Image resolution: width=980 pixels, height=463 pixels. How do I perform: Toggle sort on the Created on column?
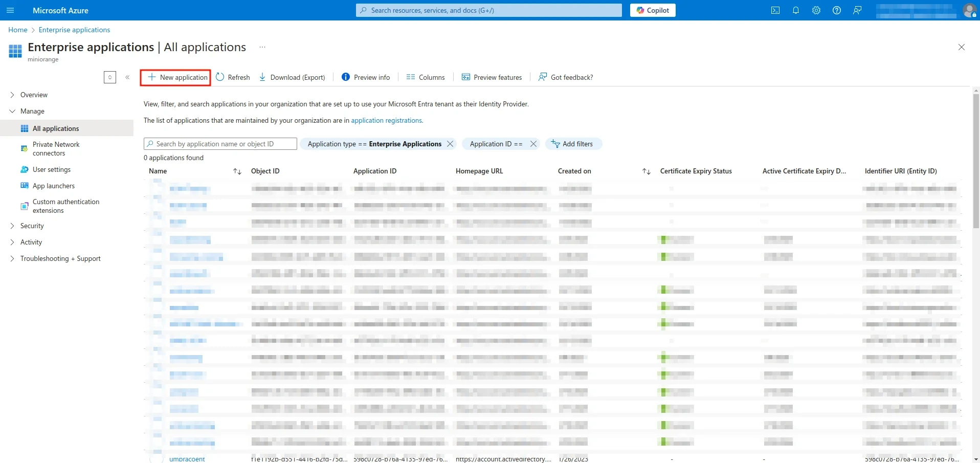[x=646, y=171]
